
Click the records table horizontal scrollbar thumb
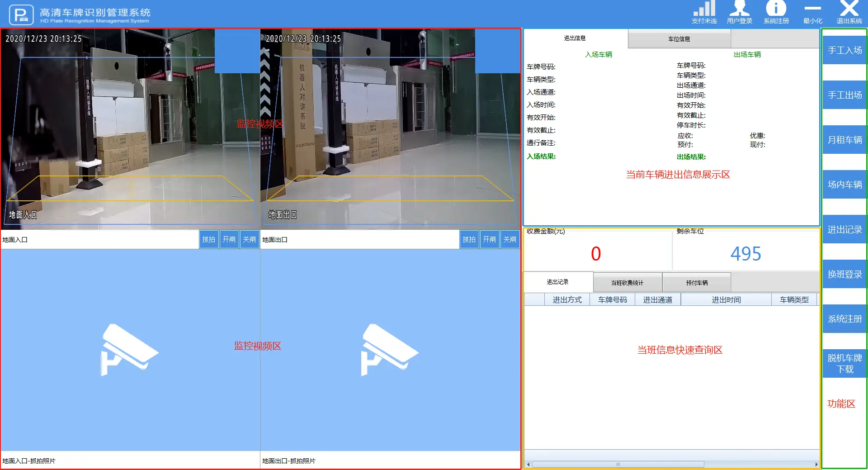618,464
